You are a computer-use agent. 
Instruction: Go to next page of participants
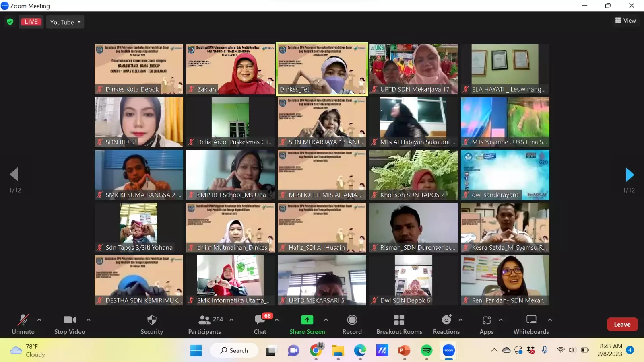coord(630,175)
